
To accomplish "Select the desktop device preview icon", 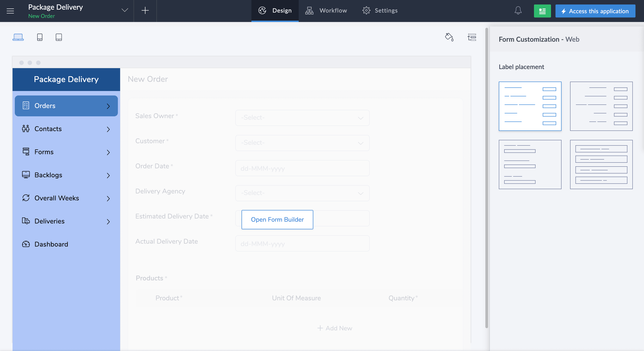I will (18, 37).
